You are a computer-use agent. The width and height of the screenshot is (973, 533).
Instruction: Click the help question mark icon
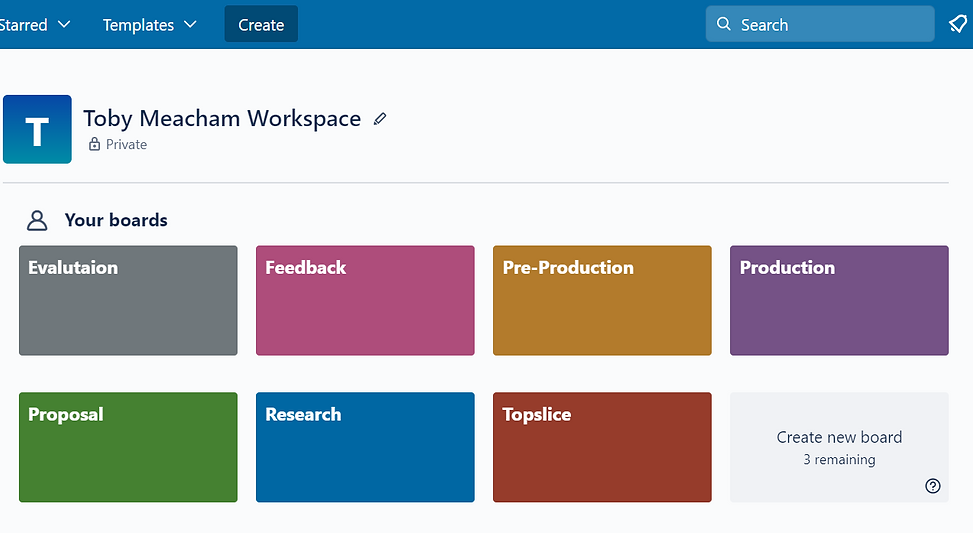click(x=933, y=486)
